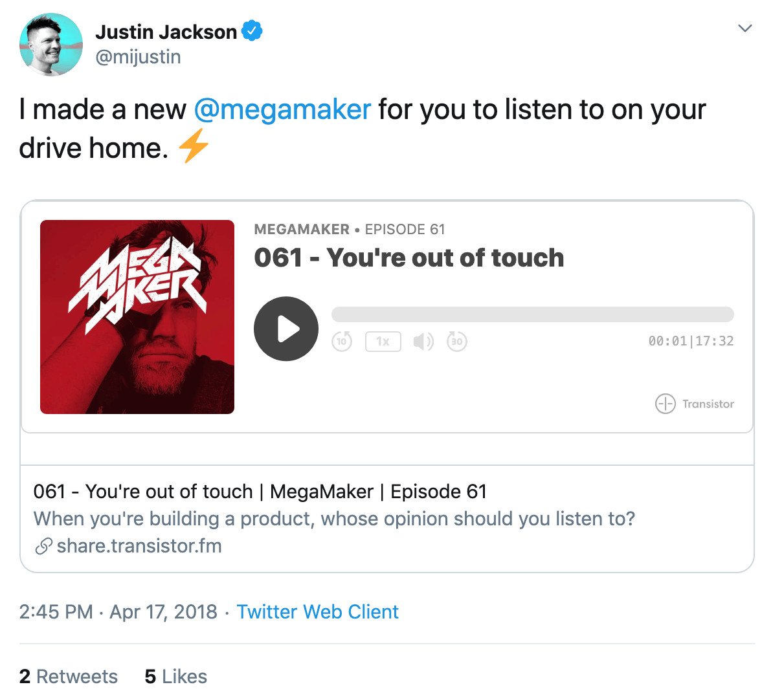Seek within the audio progress bar
773x700 pixels.
(x=532, y=314)
